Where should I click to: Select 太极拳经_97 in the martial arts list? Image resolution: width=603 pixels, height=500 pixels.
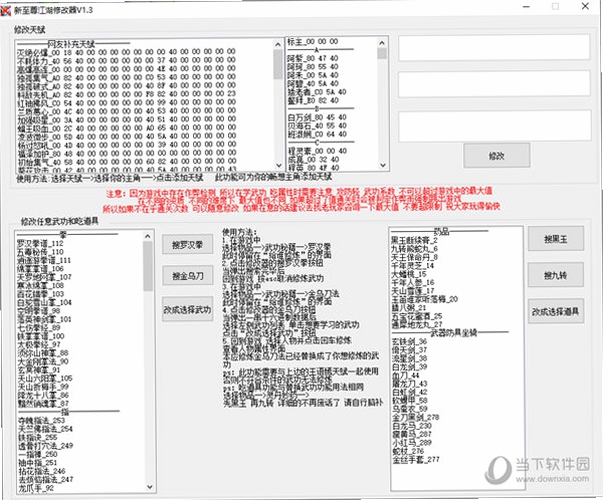(x=39, y=344)
